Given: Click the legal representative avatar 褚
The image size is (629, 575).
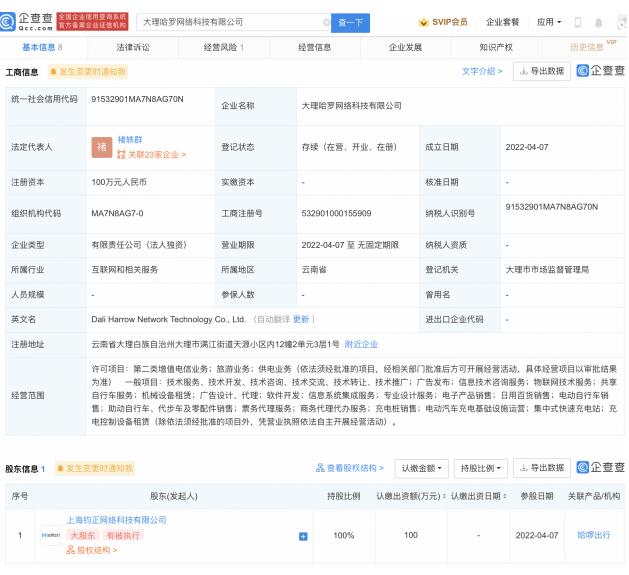Looking at the screenshot, I should (x=101, y=147).
